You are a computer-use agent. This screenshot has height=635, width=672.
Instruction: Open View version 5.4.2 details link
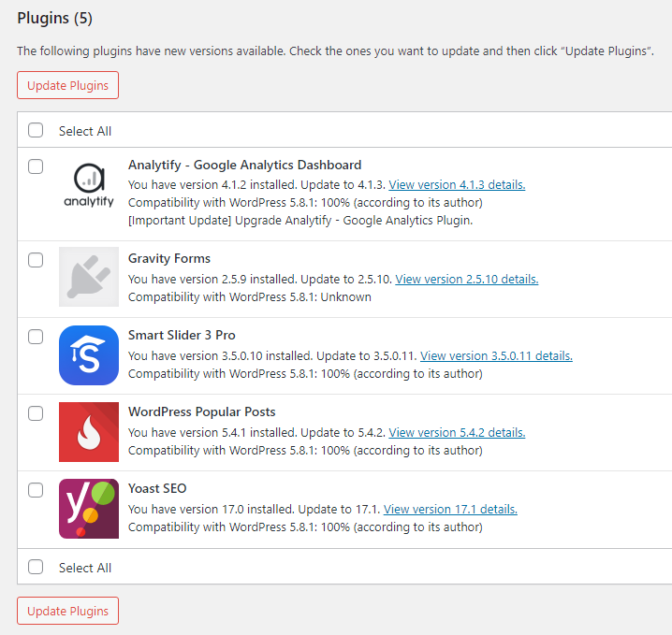tap(457, 432)
